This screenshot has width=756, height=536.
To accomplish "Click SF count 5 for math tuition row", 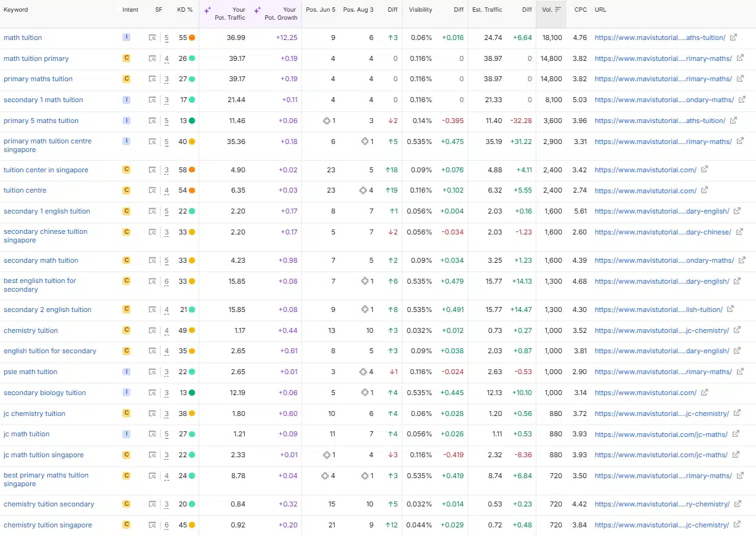I will point(167,38).
